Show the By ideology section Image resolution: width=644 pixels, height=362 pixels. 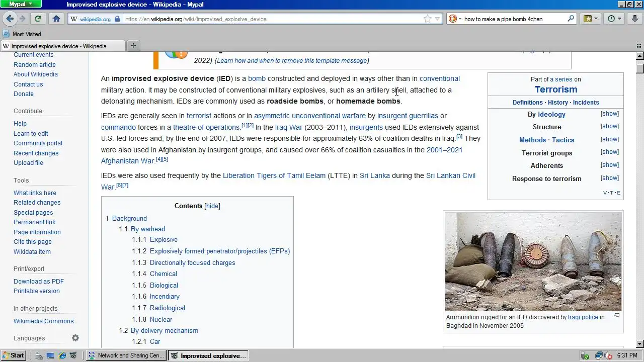(610, 114)
